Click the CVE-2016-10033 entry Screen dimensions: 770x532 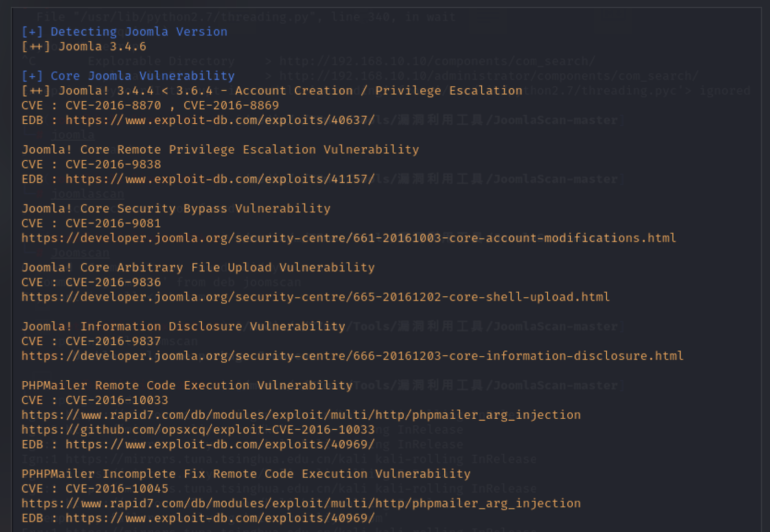tap(95, 400)
